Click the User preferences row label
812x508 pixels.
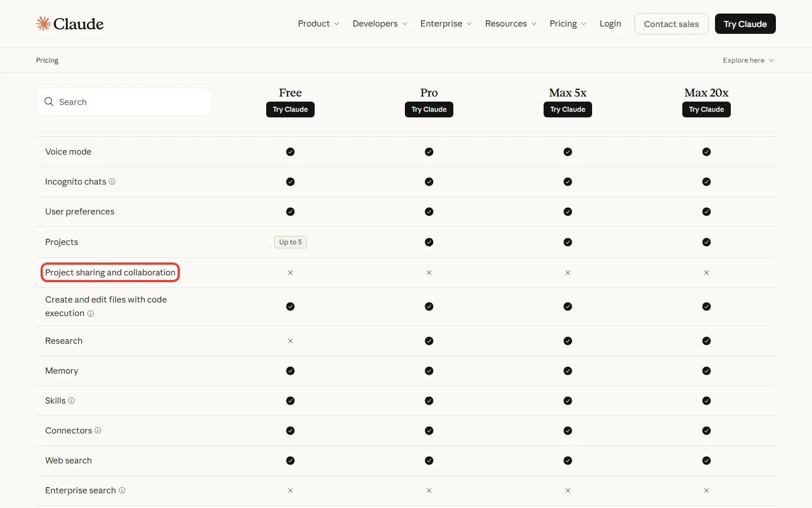(x=80, y=212)
